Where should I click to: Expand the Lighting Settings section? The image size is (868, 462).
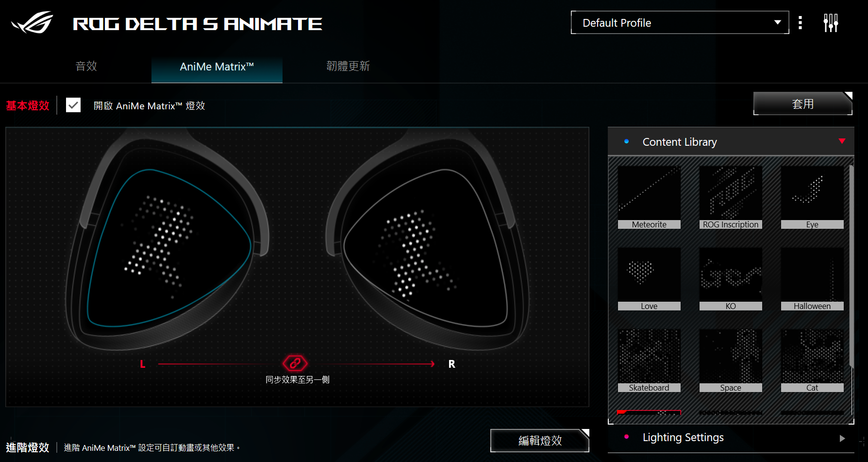(x=731, y=438)
